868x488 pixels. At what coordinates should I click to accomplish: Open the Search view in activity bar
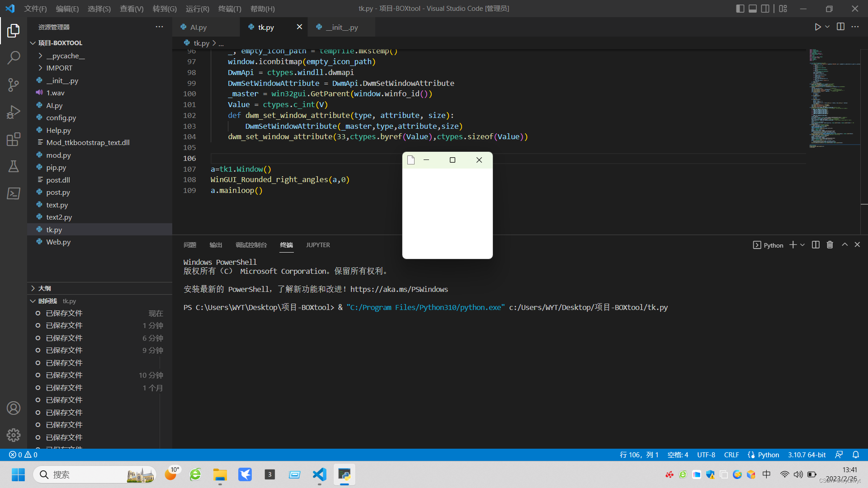[14, 58]
